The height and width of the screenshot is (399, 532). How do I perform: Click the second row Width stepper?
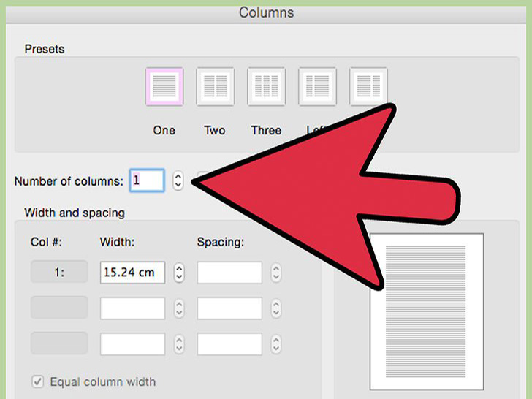point(179,308)
